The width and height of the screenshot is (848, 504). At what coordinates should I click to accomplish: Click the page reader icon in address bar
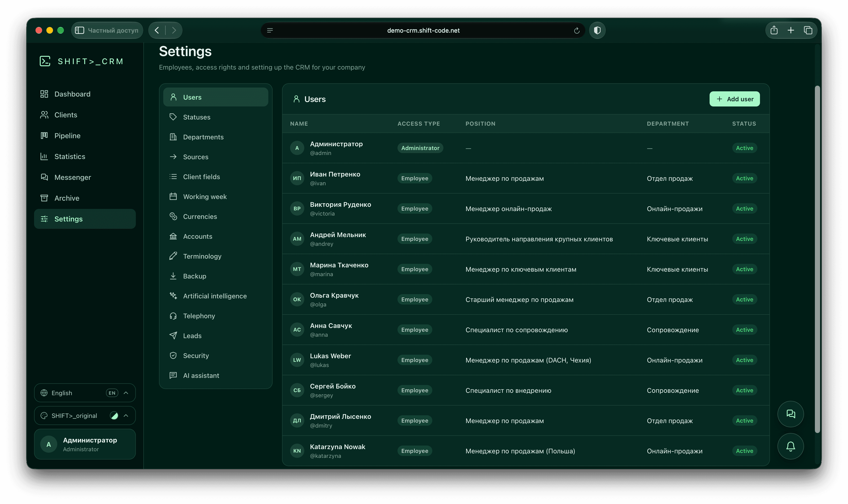pyautogui.click(x=270, y=31)
